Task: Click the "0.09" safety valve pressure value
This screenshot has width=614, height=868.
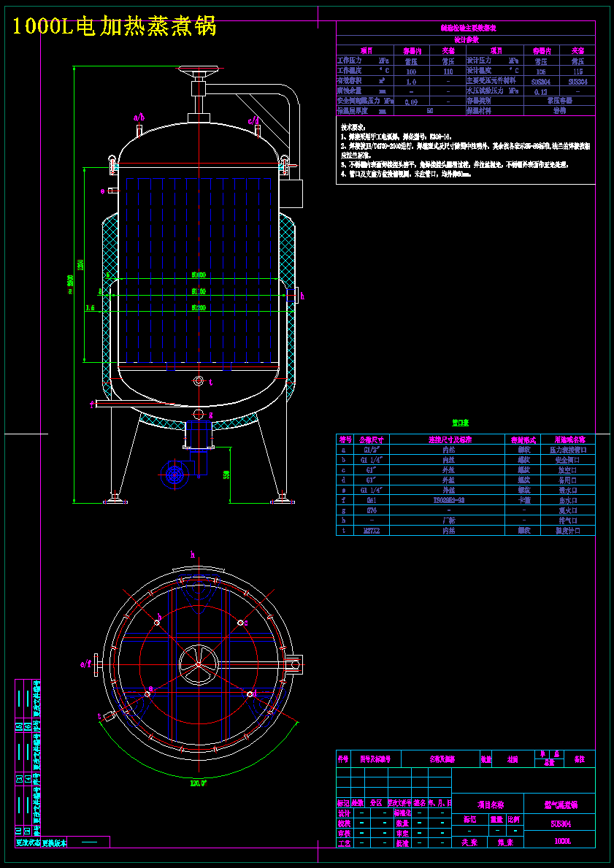Action: 411,101
